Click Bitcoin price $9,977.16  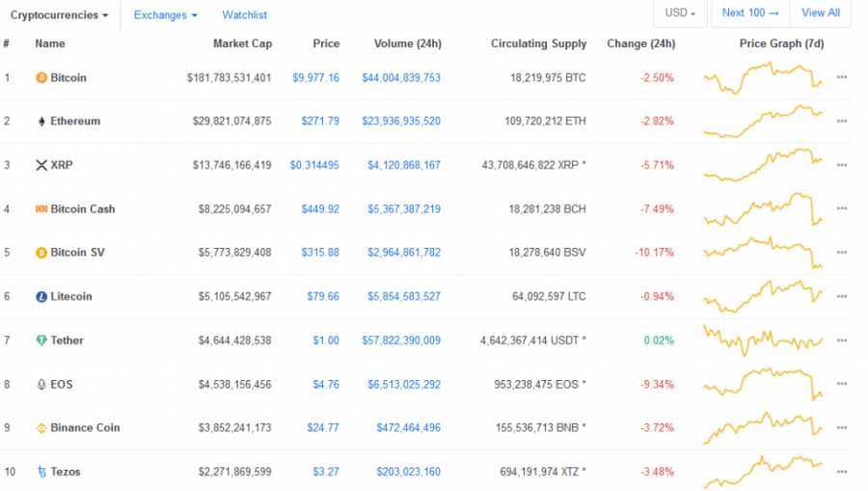click(315, 77)
